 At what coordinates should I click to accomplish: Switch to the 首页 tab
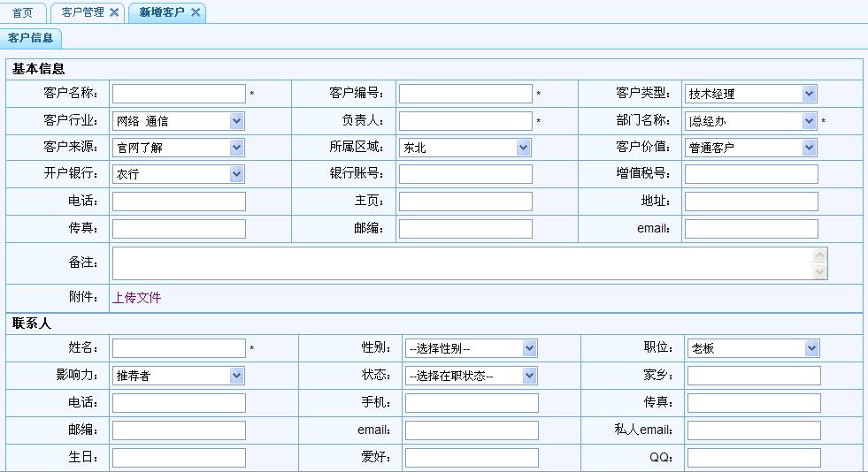pos(22,12)
